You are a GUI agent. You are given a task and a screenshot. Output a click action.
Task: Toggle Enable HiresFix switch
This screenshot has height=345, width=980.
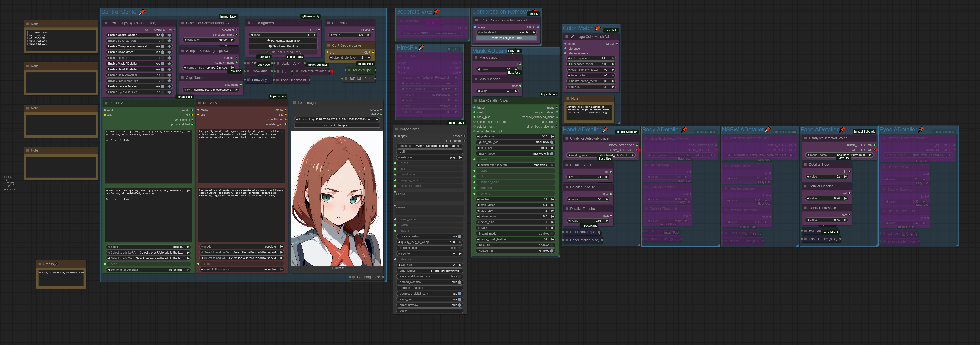162,58
